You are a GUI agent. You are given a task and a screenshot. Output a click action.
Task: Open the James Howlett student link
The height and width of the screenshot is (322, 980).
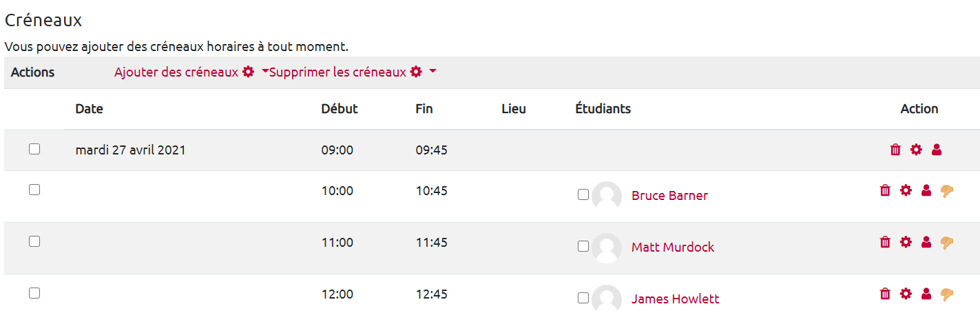pyautogui.click(x=675, y=299)
